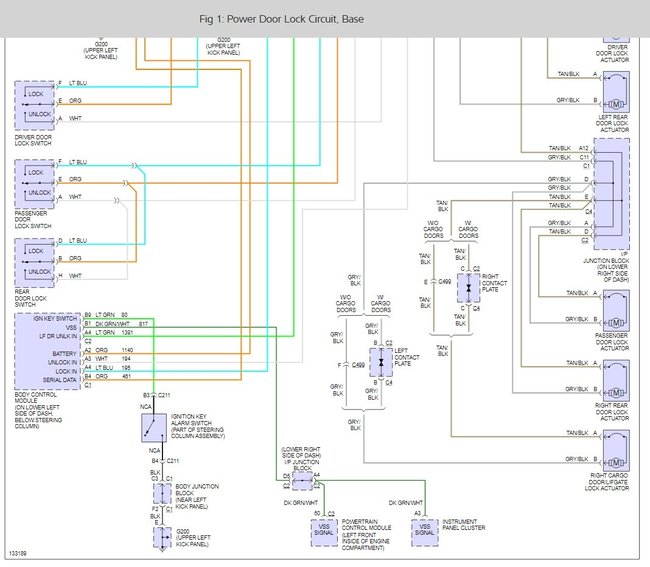Select the 'RIGHT REAR DOOR LOCK ACTUATOR' label
Image resolution: width=650 pixels, height=567 pixels.
612,412
